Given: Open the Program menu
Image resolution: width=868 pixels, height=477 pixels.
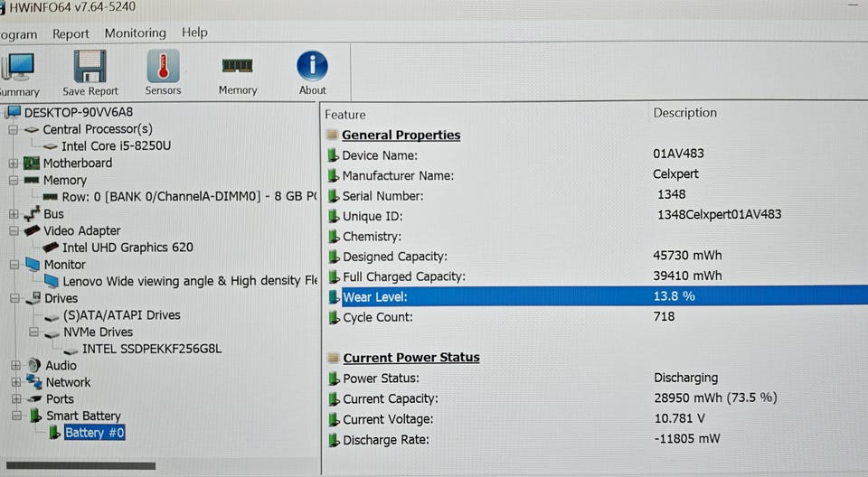Looking at the screenshot, I should coord(18,35).
